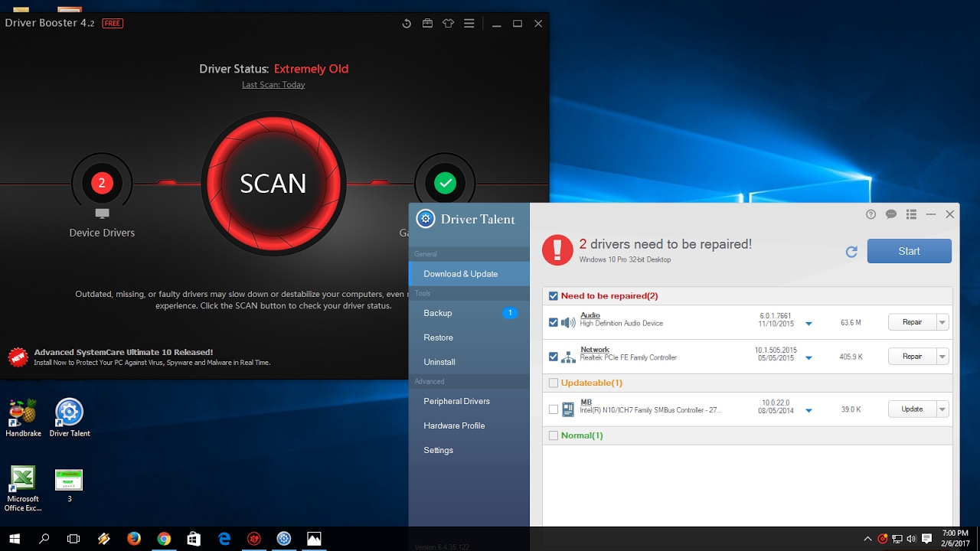Open the Last Scan: Today link
The image size is (980, 551).
[x=273, y=85]
